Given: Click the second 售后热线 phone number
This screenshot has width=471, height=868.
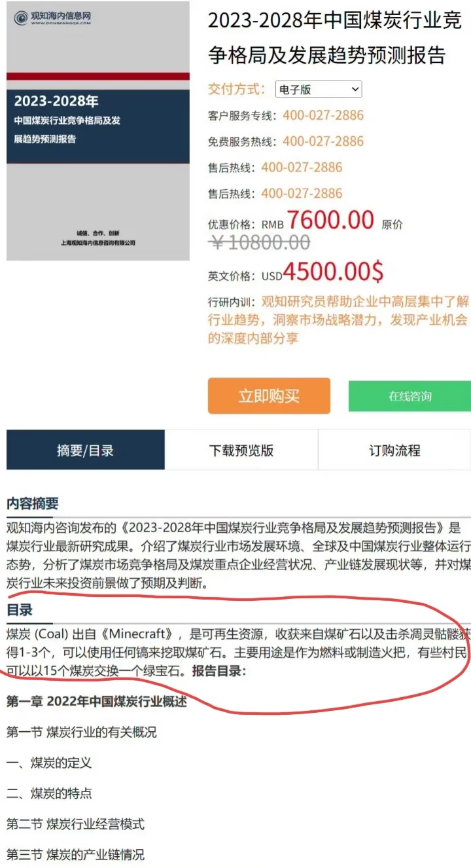Looking at the screenshot, I should click(302, 194).
